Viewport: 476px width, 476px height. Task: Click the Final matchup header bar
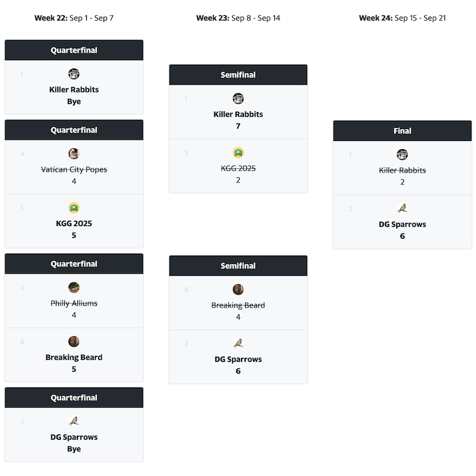click(402, 131)
